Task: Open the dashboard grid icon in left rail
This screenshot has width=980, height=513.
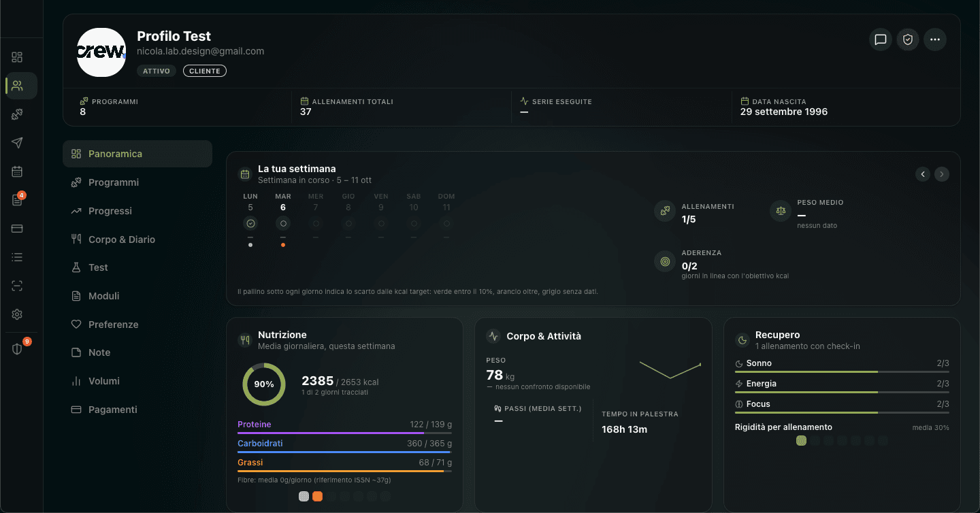Action: tap(17, 57)
